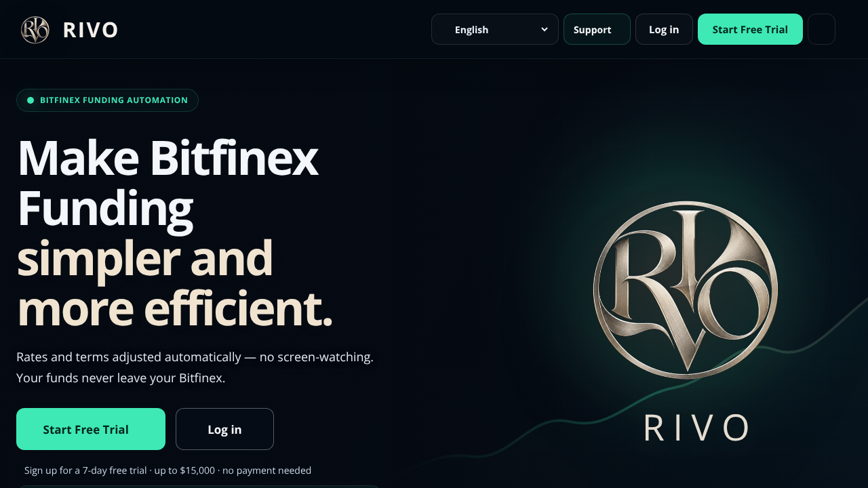868x488 pixels.
Task: Click the large green Start Free Trial hero button
Action: click(x=91, y=429)
